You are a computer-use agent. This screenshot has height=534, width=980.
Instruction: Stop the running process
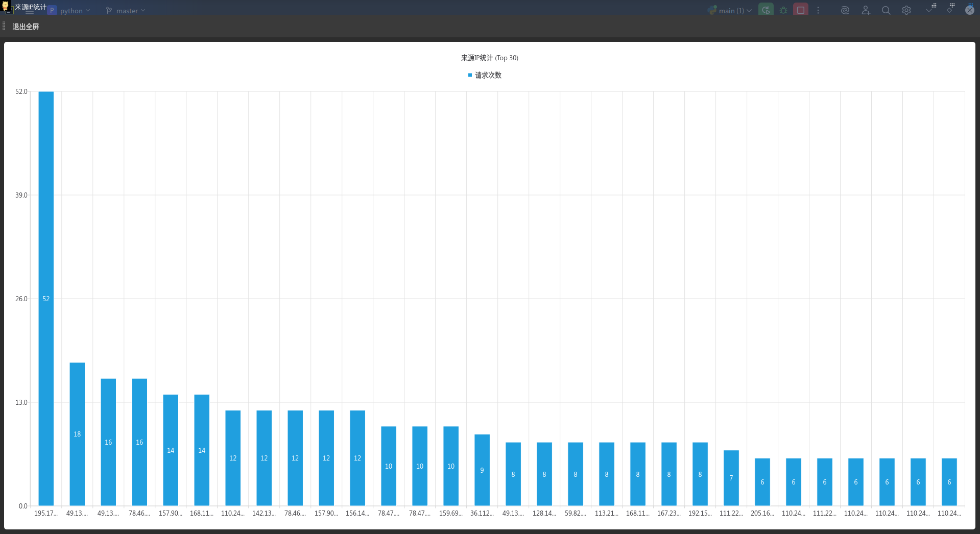coord(800,10)
